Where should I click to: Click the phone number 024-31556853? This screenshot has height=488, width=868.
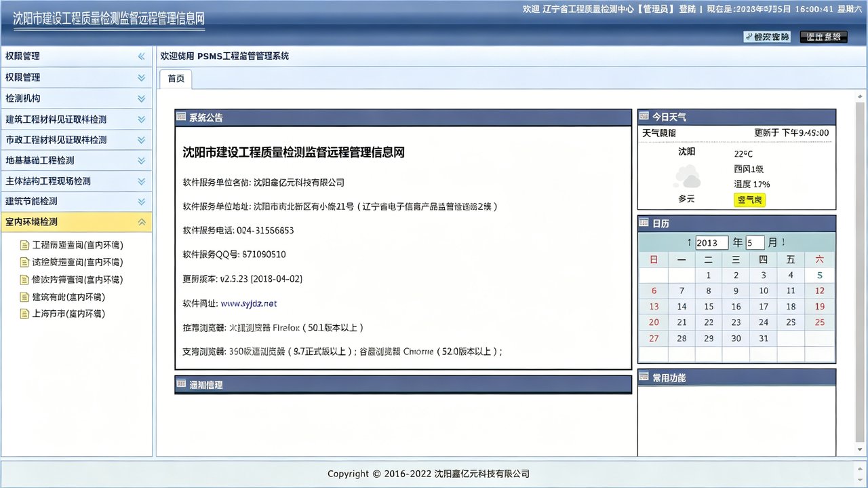click(x=265, y=230)
